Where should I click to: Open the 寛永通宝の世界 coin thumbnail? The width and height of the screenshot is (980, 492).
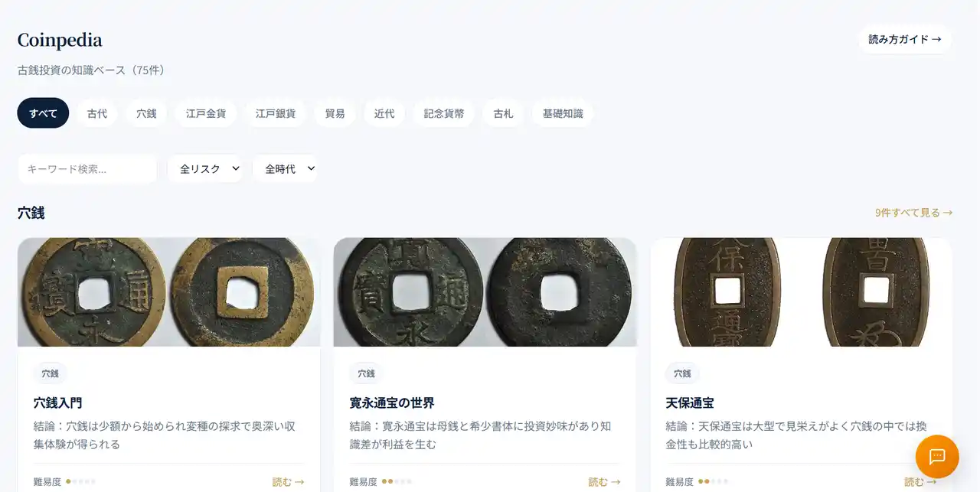pos(485,292)
